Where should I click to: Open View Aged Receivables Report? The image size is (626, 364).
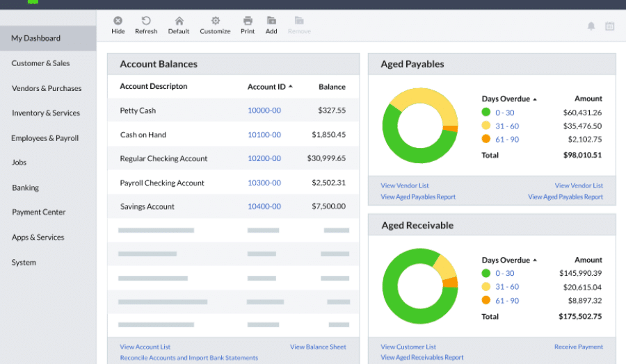pos(422,357)
